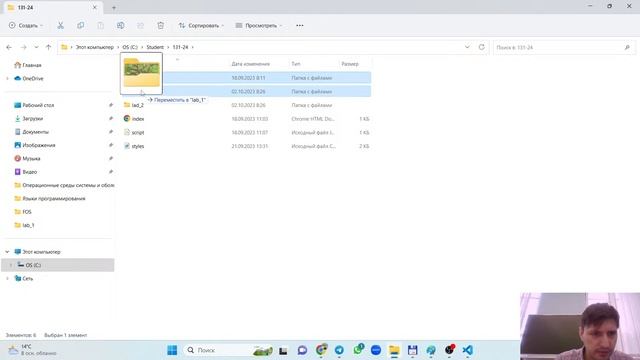Collapse Этот компьютер tree node

[x=7, y=252]
